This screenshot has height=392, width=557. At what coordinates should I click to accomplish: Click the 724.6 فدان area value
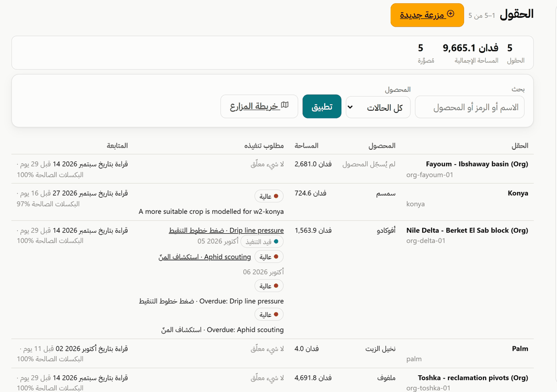pos(310,193)
